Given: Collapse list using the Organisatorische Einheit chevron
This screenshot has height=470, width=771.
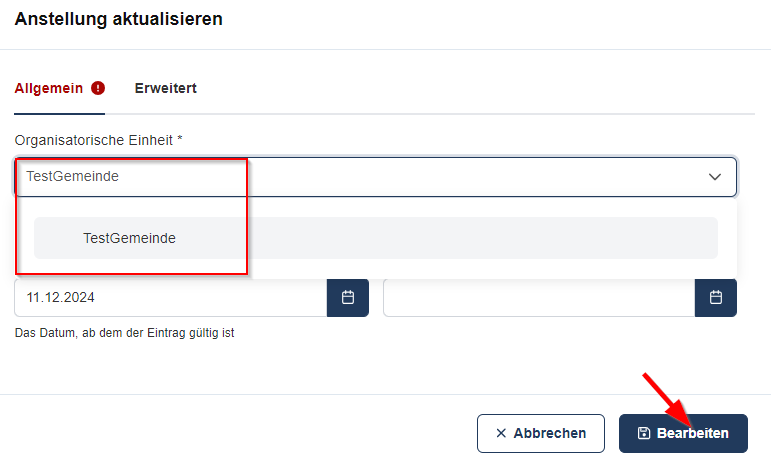Looking at the screenshot, I should coord(715,177).
